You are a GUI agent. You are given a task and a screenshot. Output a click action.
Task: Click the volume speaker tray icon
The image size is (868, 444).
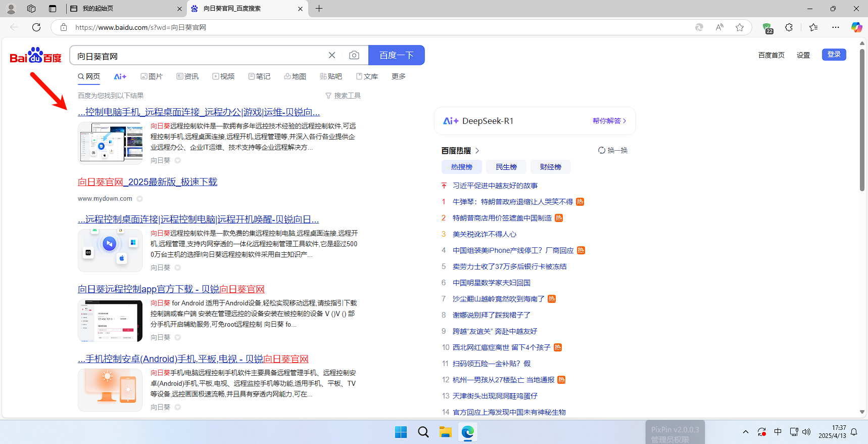tap(806, 432)
